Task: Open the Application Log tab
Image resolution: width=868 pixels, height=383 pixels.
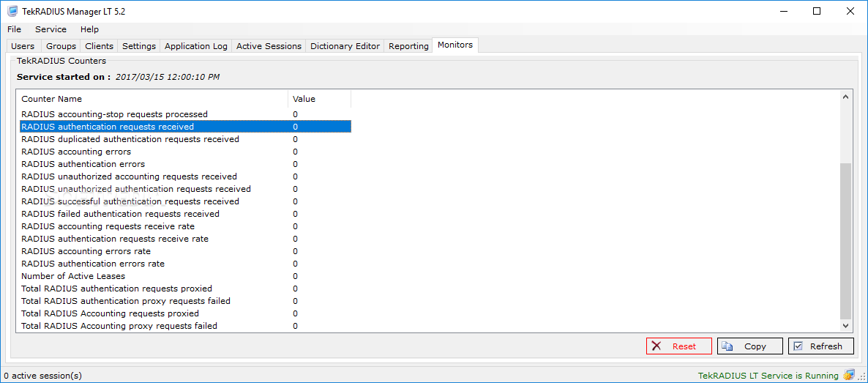Action: point(196,47)
